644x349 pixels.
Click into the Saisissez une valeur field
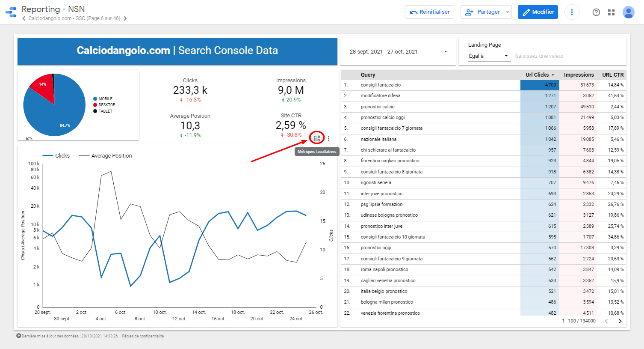565,56
